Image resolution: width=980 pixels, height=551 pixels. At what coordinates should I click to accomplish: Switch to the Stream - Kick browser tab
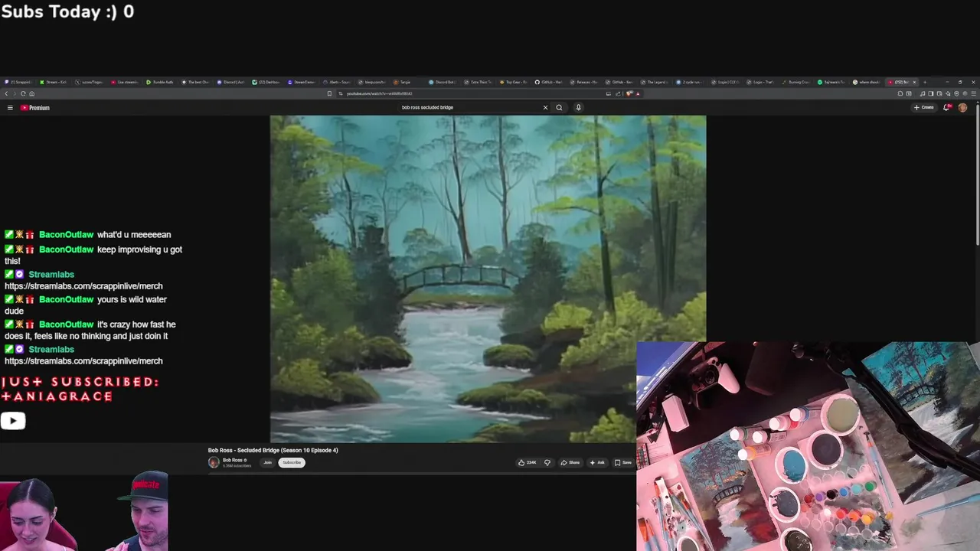[54, 82]
